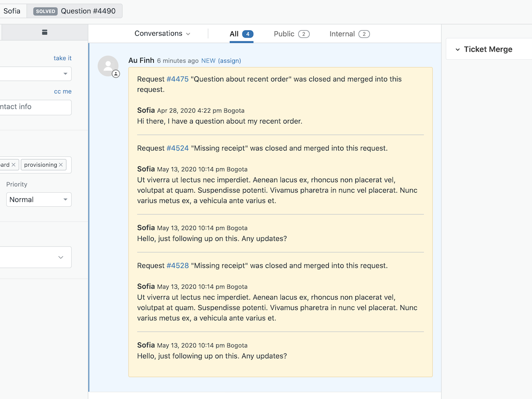This screenshot has height=399, width=532.
Task: Collapse the Ticket Merge panel
Action: (x=459, y=49)
